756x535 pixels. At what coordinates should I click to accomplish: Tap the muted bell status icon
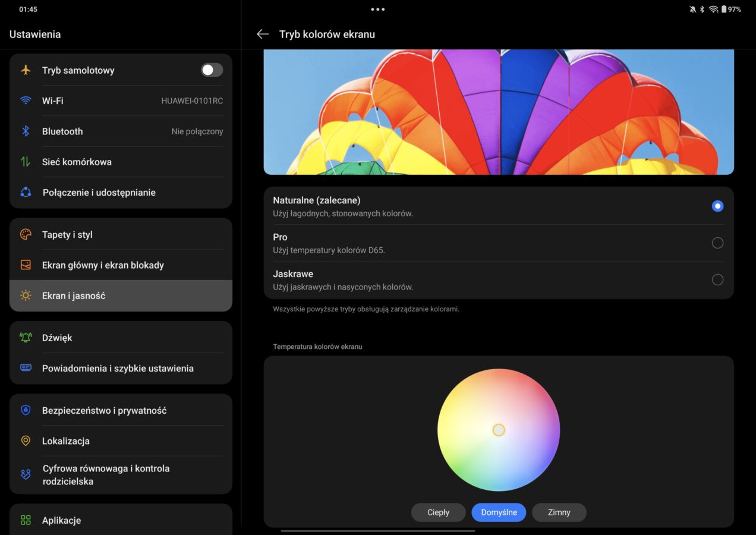[x=692, y=10]
